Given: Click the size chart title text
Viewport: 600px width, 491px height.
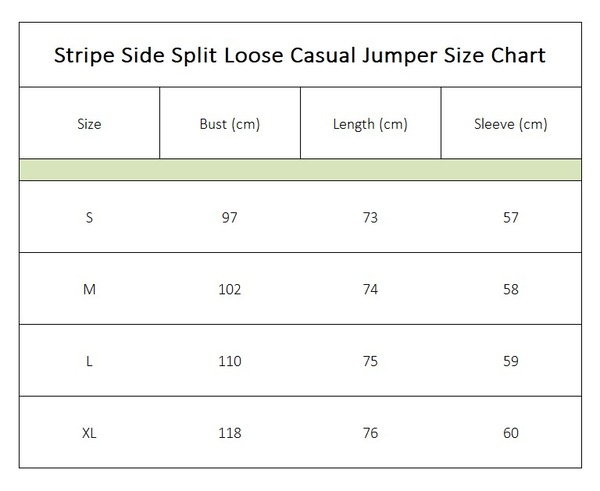Looking at the screenshot, I should point(300,55).
